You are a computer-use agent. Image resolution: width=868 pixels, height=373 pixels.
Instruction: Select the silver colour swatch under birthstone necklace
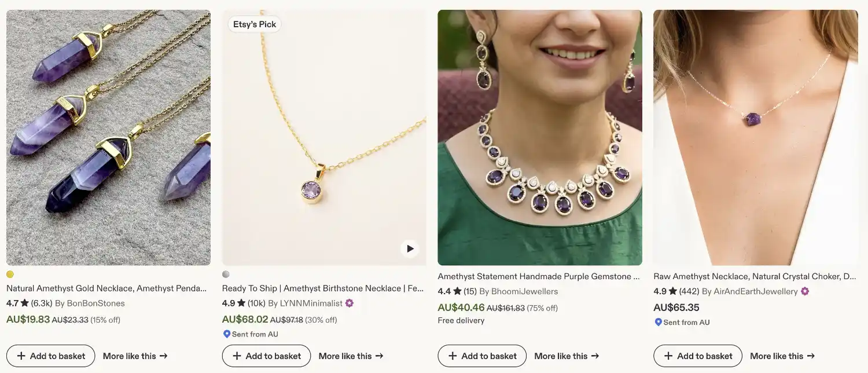(x=226, y=275)
